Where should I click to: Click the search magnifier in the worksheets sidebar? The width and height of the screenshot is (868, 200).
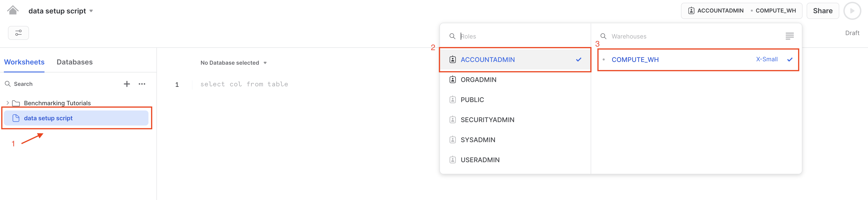point(8,84)
